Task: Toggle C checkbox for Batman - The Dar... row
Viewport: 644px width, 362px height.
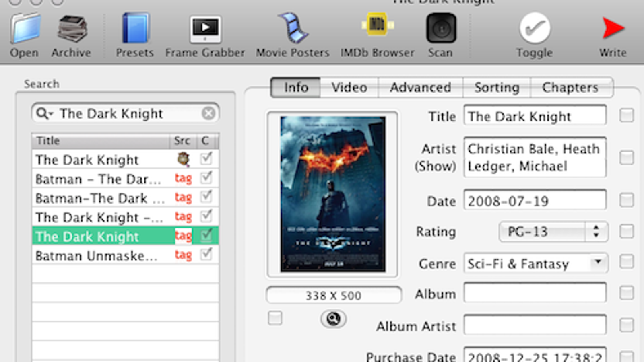Action: click(x=206, y=177)
